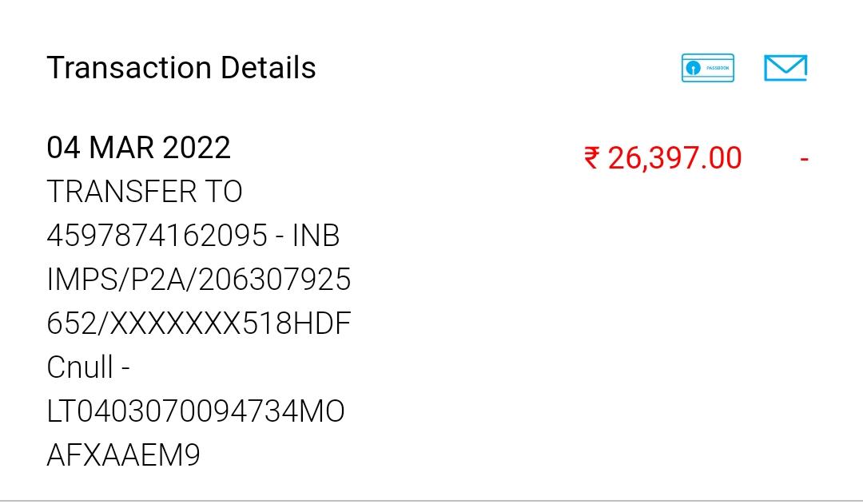Image resolution: width=863 pixels, height=504 pixels.
Task: Select the LT0403070094734MO reference line
Action: click(196, 411)
